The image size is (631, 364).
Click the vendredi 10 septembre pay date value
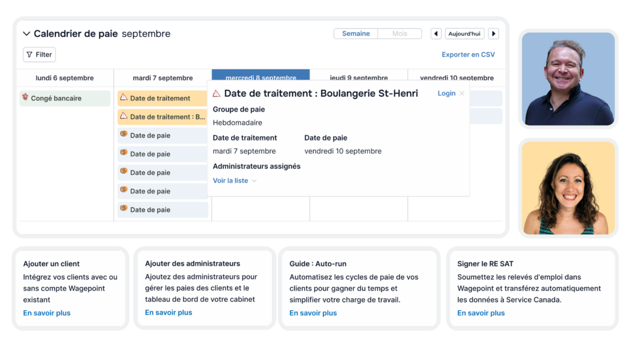click(343, 152)
